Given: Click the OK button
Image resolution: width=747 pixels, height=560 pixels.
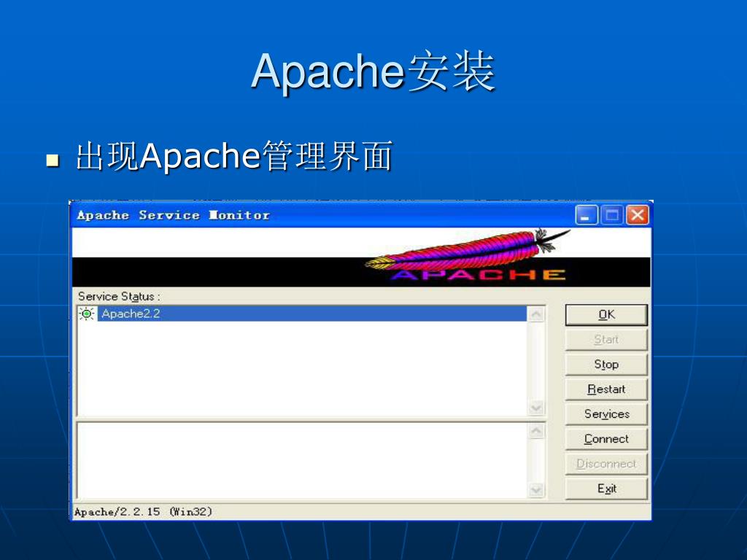Looking at the screenshot, I should point(606,315).
